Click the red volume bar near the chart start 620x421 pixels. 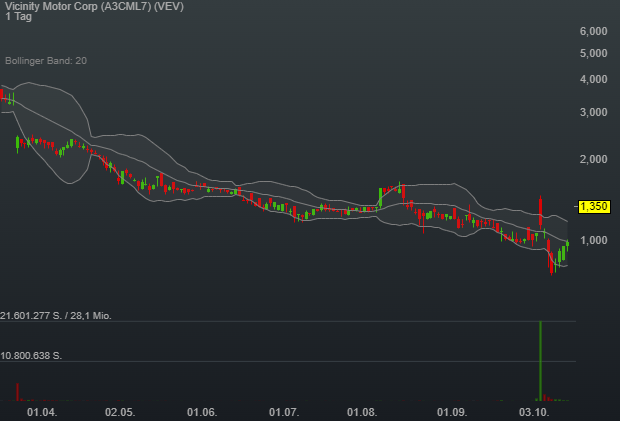(x=17, y=392)
